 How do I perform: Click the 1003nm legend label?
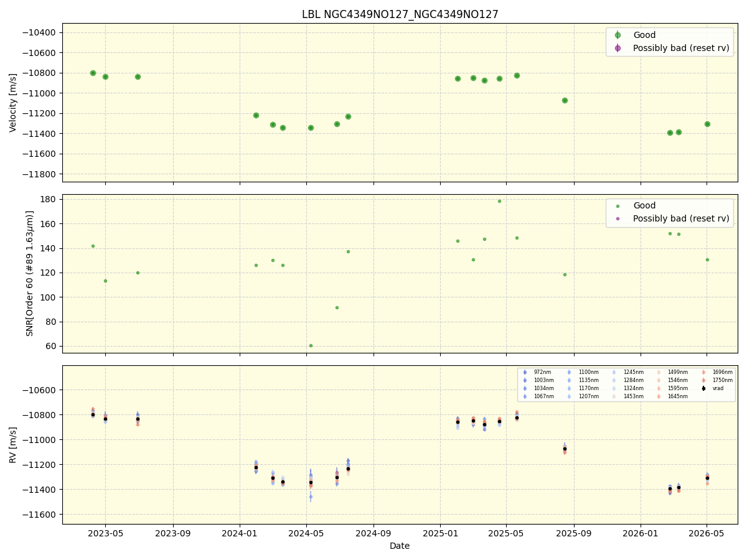tap(544, 380)
